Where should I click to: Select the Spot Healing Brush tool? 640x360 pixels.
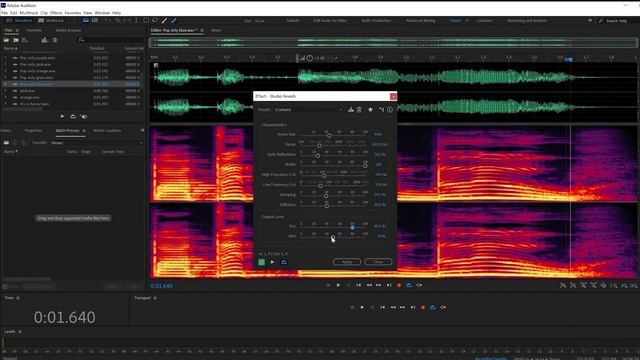173,20
